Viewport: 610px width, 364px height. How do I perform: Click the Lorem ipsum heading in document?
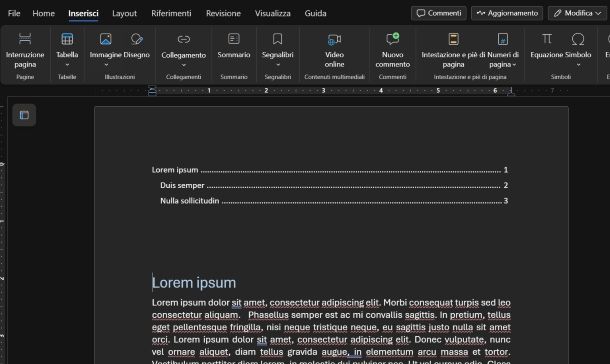[x=194, y=283]
